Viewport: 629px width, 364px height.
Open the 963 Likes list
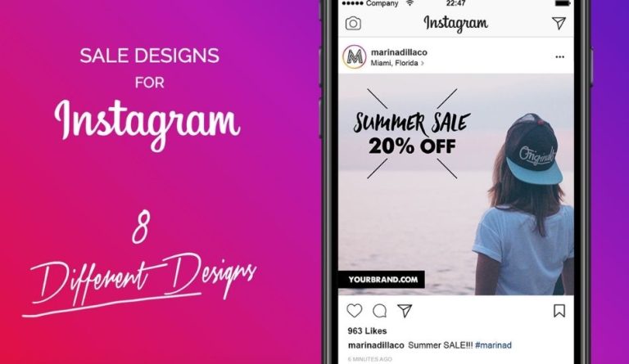point(367,331)
